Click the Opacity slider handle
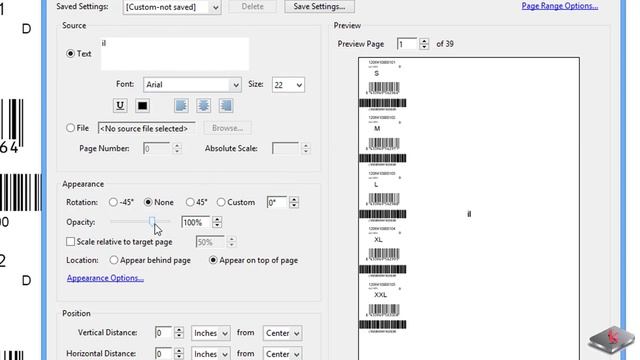This screenshot has height=360, width=640. [152, 222]
